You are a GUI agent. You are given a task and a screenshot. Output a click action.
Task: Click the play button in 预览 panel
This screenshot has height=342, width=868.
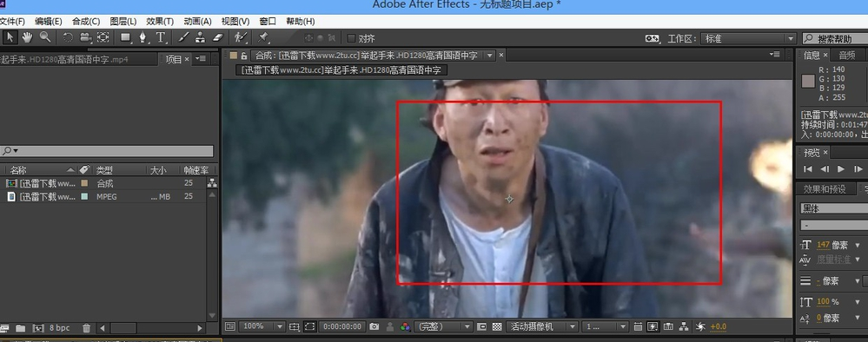(841, 168)
